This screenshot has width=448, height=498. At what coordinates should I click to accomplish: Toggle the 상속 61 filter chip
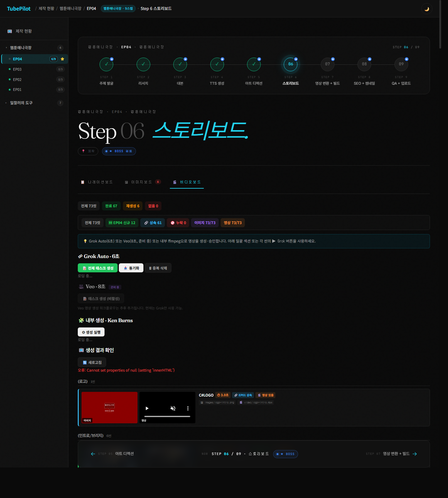pos(153,223)
